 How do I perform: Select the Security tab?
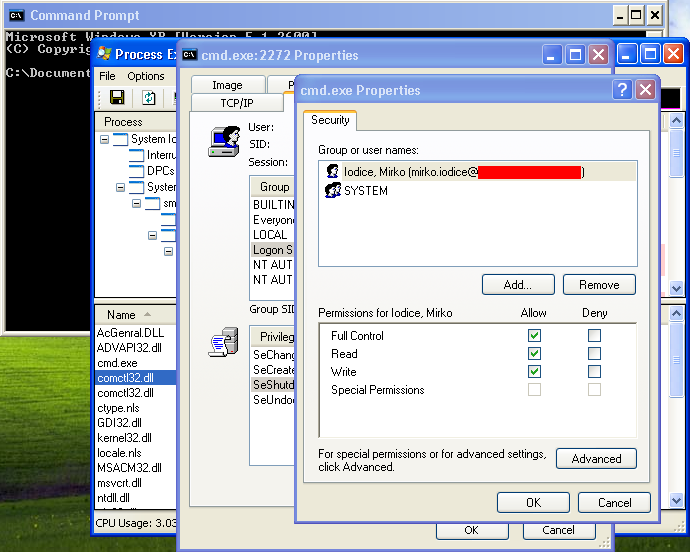[x=330, y=120]
